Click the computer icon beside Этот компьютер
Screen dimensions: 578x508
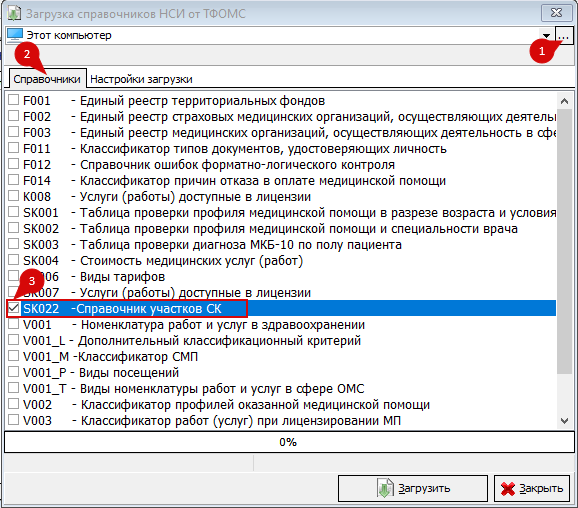click(15, 35)
